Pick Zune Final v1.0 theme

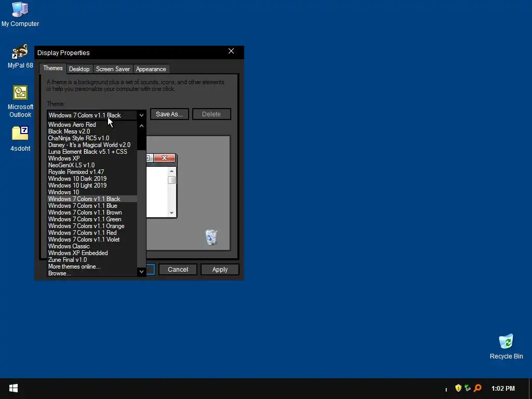tap(92, 260)
